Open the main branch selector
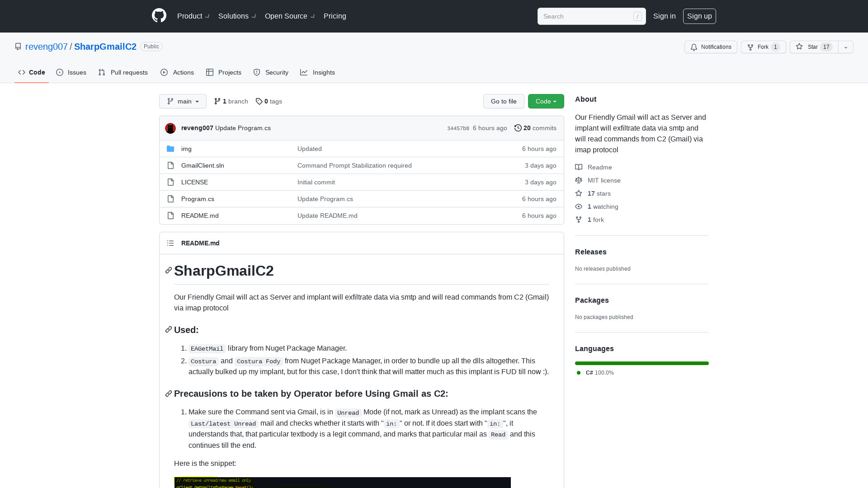Image resolution: width=868 pixels, height=488 pixels. pos(183,101)
